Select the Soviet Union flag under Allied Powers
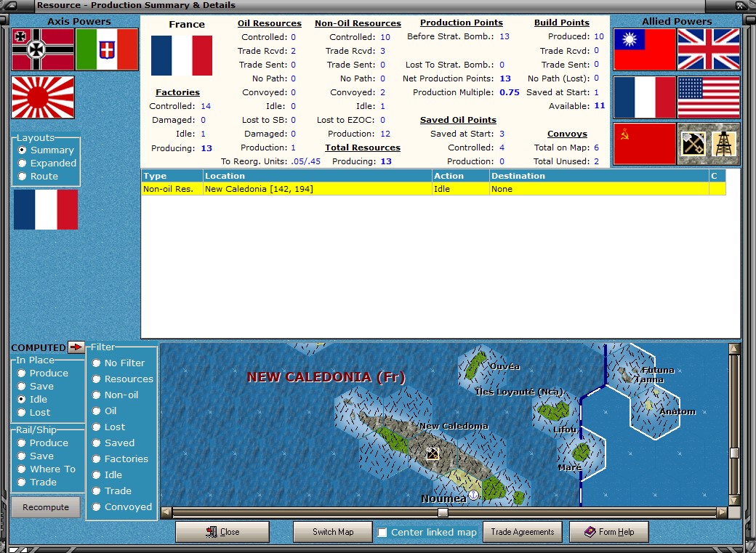This screenshot has width=756, height=553. point(645,144)
